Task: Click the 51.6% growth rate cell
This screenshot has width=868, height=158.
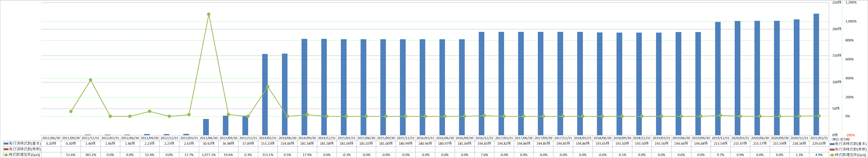Action: tap(71, 155)
